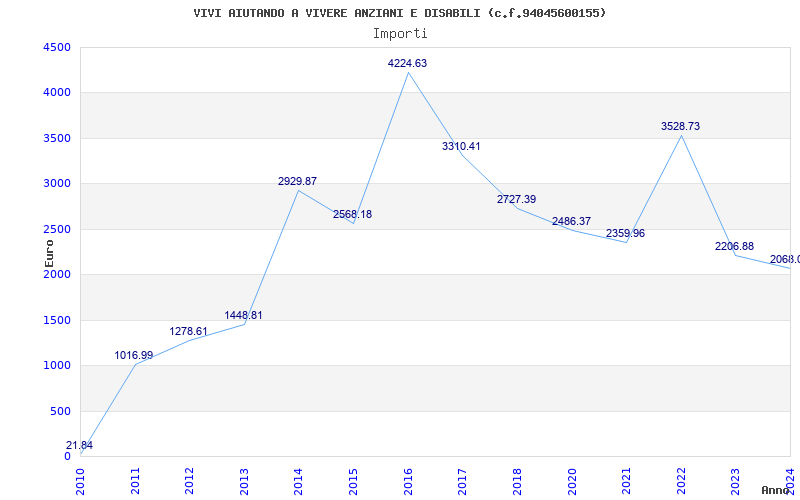Screen dimensions: 800x500
Task: Click y-axis value 500
Action: [x=60, y=411]
